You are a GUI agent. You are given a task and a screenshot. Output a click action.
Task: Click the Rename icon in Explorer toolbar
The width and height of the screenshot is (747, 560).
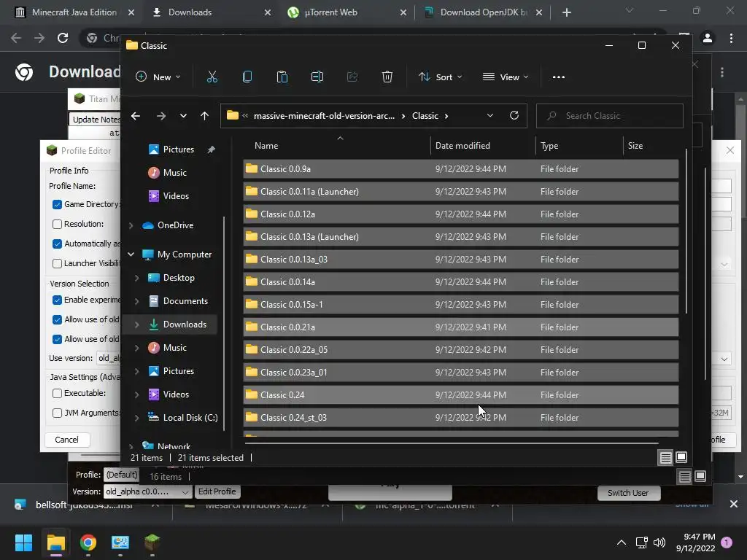point(317,77)
